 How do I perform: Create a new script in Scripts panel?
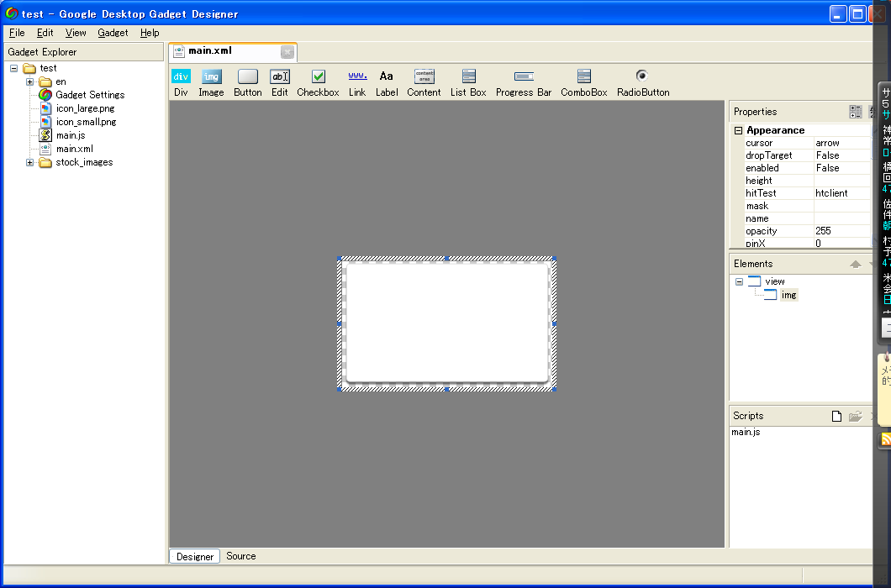836,416
